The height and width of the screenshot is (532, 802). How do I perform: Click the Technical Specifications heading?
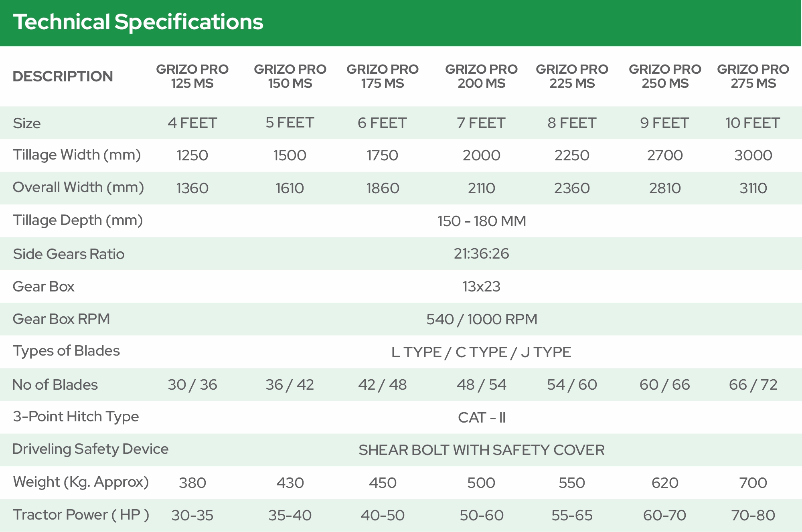(138, 22)
